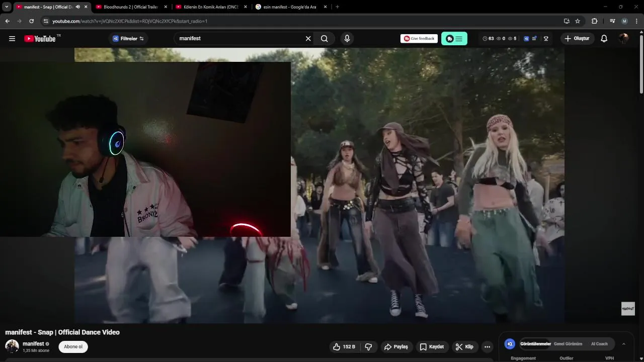Click the Give feedback button
This screenshot has height=362, width=644.
coord(419,39)
